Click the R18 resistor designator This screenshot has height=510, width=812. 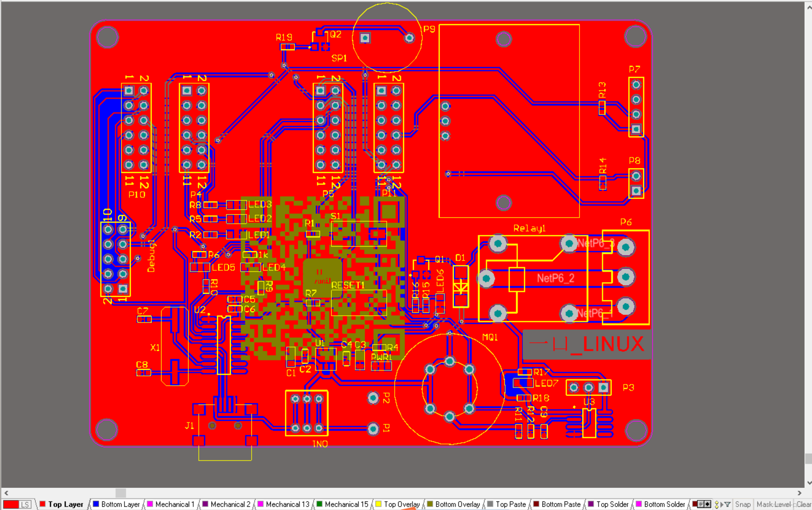[x=541, y=398]
